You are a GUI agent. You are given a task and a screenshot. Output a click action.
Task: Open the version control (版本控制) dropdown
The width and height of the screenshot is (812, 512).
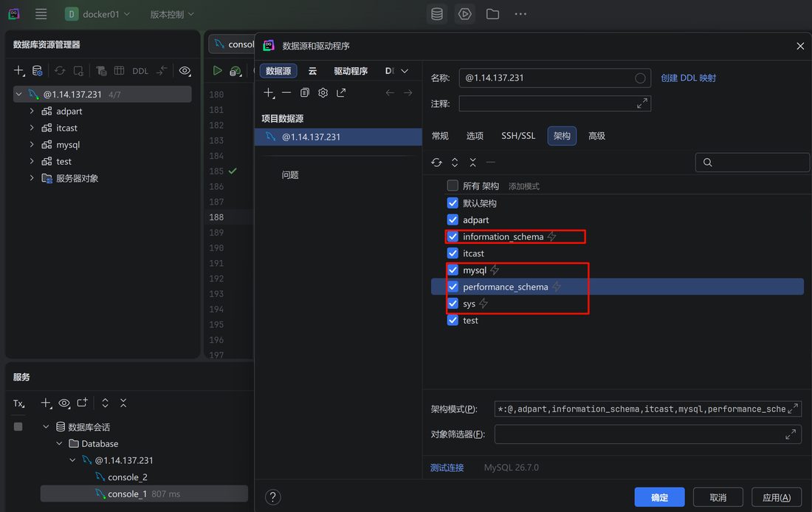click(172, 14)
